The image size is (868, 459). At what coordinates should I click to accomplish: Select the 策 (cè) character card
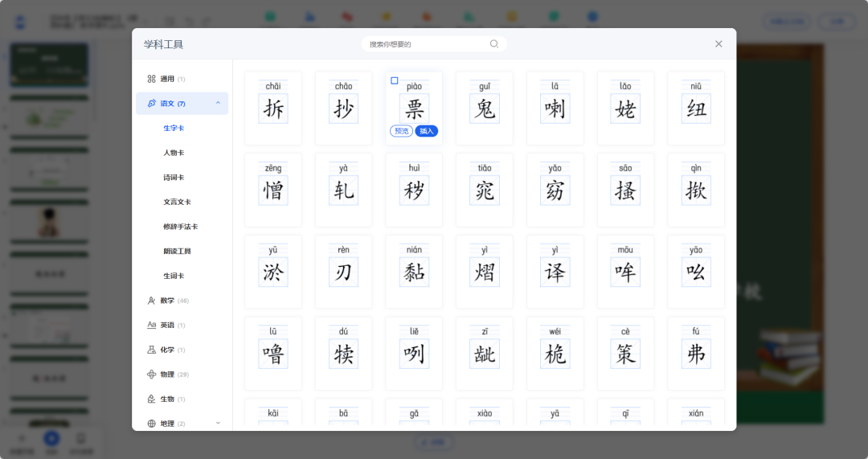(x=625, y=354)
